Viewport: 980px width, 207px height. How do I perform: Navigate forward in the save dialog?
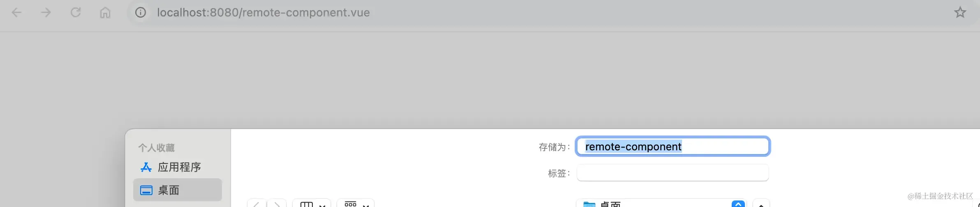[277, 204]
